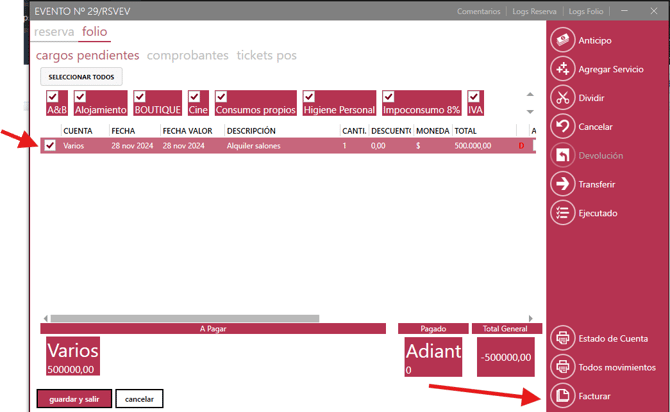This screenshot has height=412, width=670.
Task: Click the Transferir arrow icon
Action: click(562, 184)
